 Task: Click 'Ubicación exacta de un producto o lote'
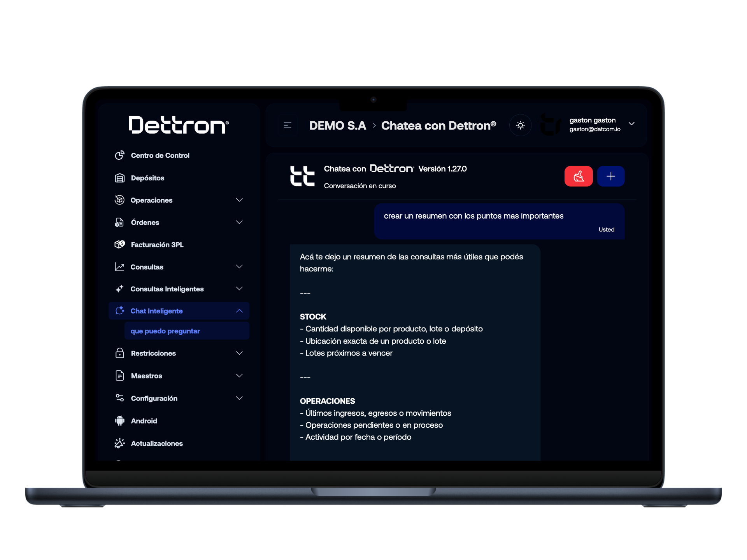373,341
